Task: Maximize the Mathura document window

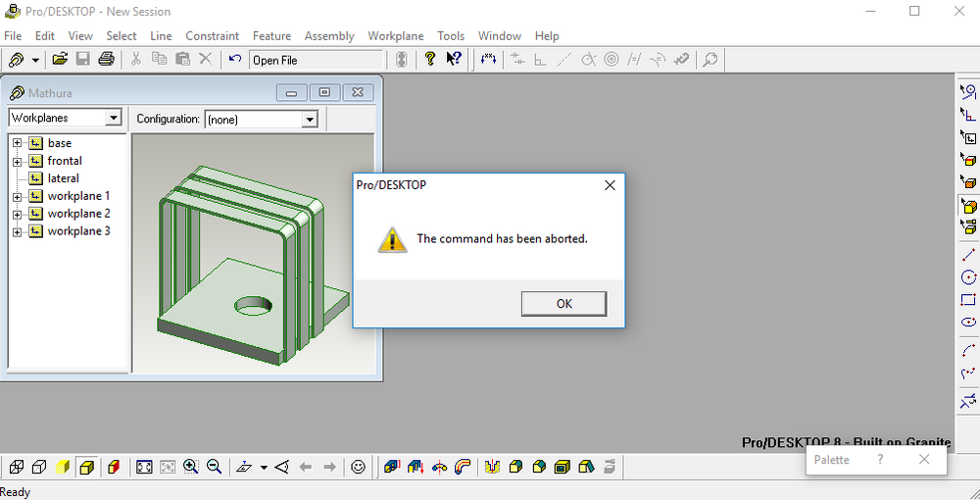Action: point(324,92)
